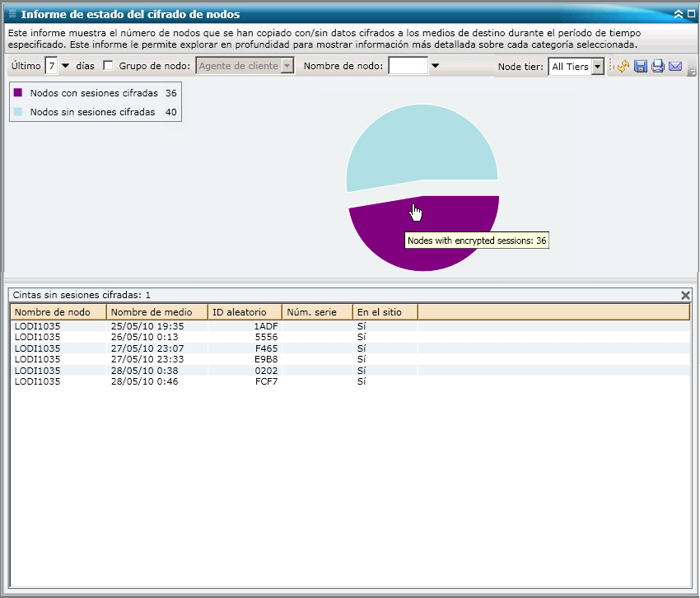Click the refresh report icon
Viewport: 700px width, 598px height.
point(623,67)
